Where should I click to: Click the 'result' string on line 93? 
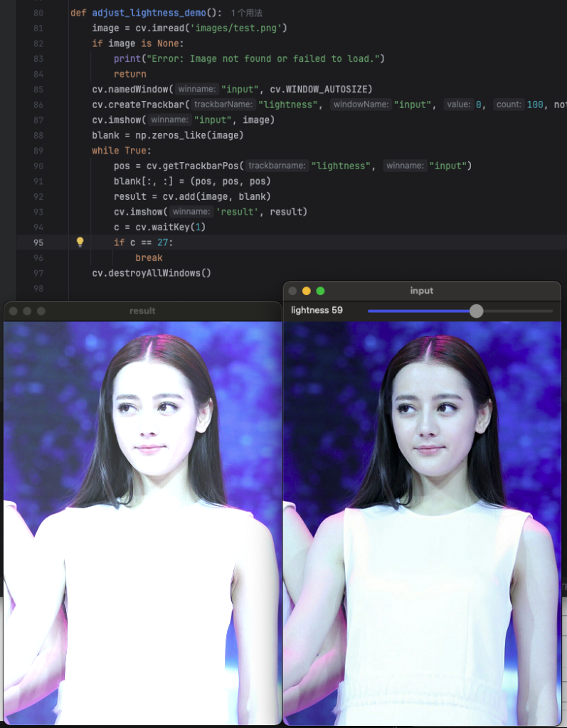[237, 212]
